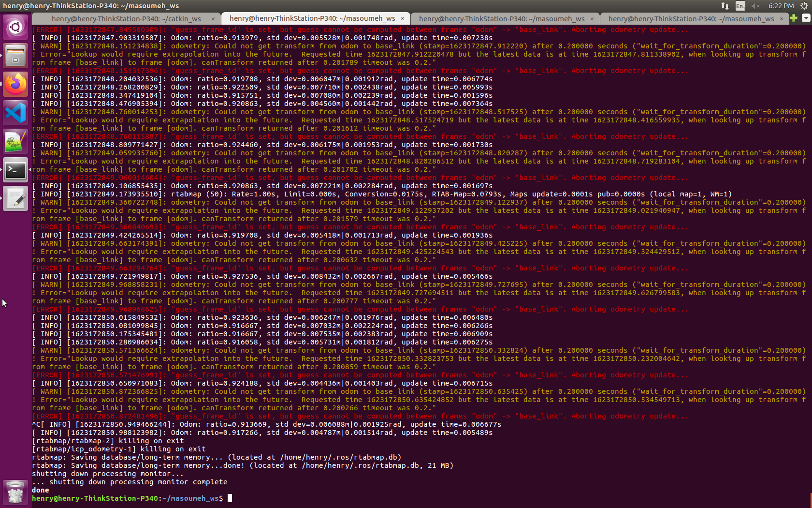Toggle the muted sound volume indicator
Image resolution: width=812 pixels, height=508 pixels.
coord(755,6)
